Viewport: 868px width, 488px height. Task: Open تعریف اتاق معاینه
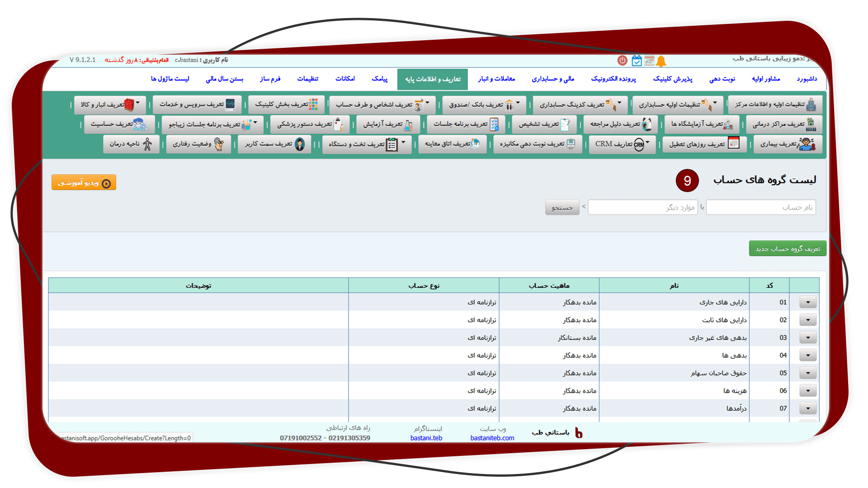click(x=452, y=145)
